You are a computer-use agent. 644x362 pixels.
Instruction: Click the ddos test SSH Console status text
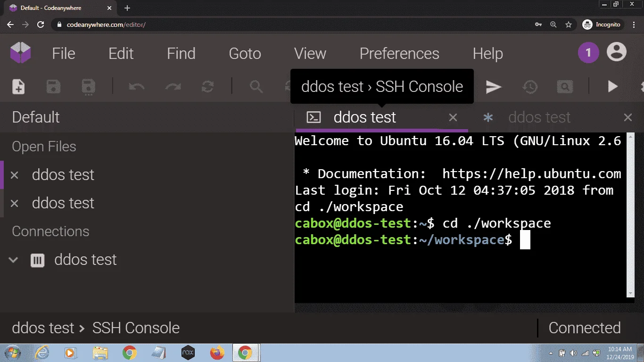(96, 328)
